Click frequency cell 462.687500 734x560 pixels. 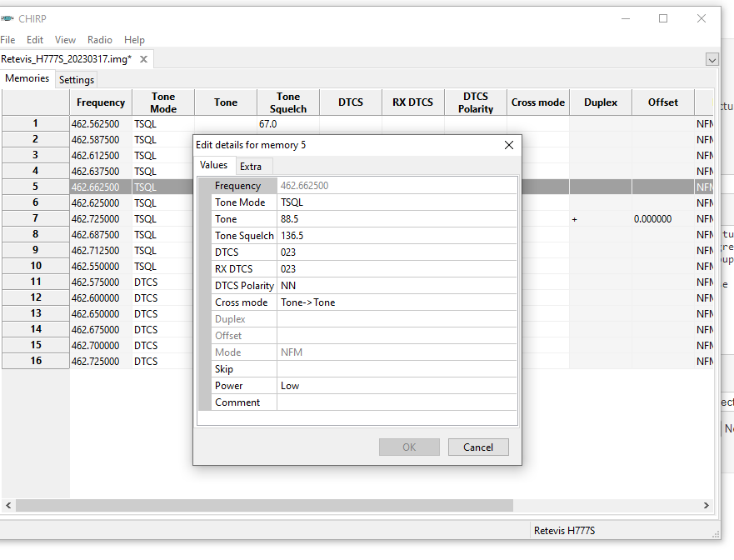pos(101,234)
